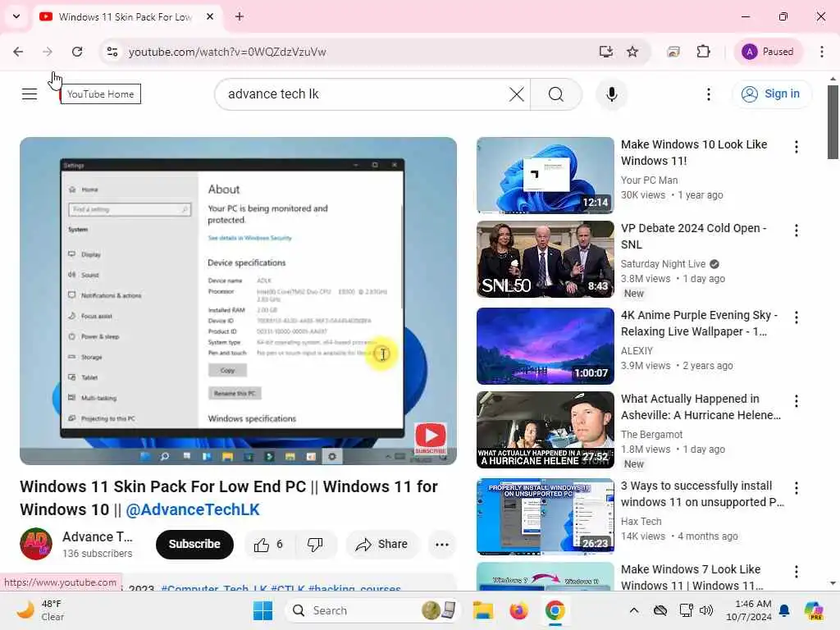This screenshot has height=630, width=840.
Task: Open File Explorer from taskbar
Action: [x=482, y=610]
